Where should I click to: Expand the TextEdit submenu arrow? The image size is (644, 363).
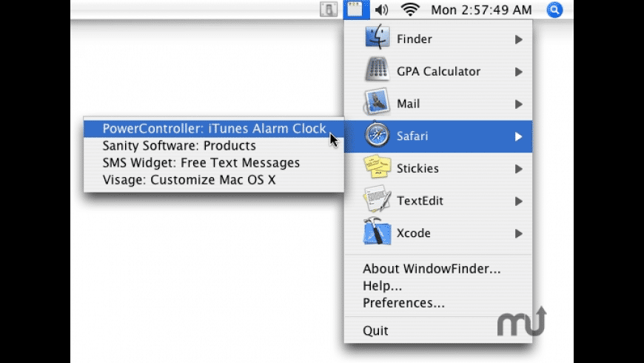(519, 202)
